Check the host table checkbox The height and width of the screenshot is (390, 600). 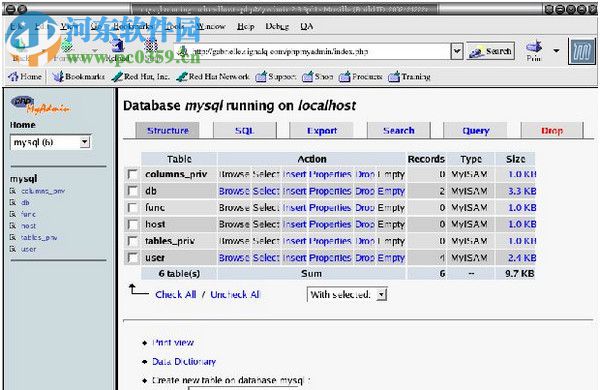[x=132, y=224]
